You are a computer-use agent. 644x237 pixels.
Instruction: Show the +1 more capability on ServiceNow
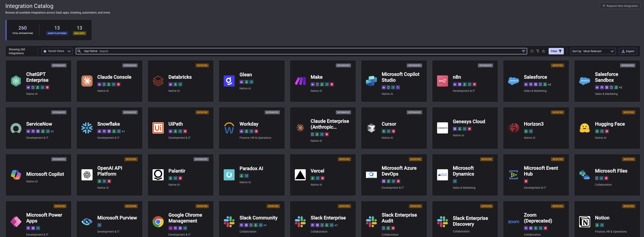(x=52, y=132)
